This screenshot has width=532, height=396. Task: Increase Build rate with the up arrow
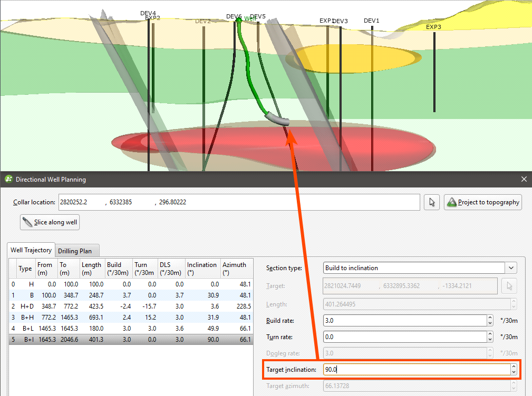point(490,318)
